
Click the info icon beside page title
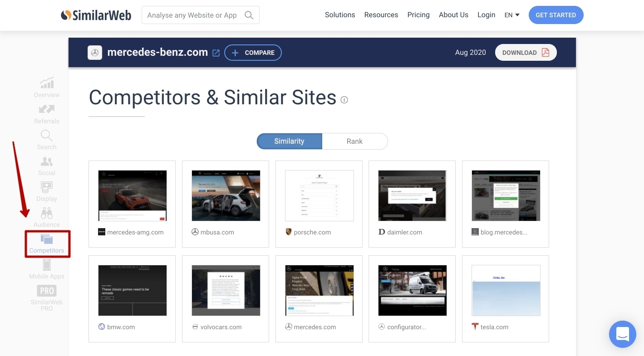344,100
